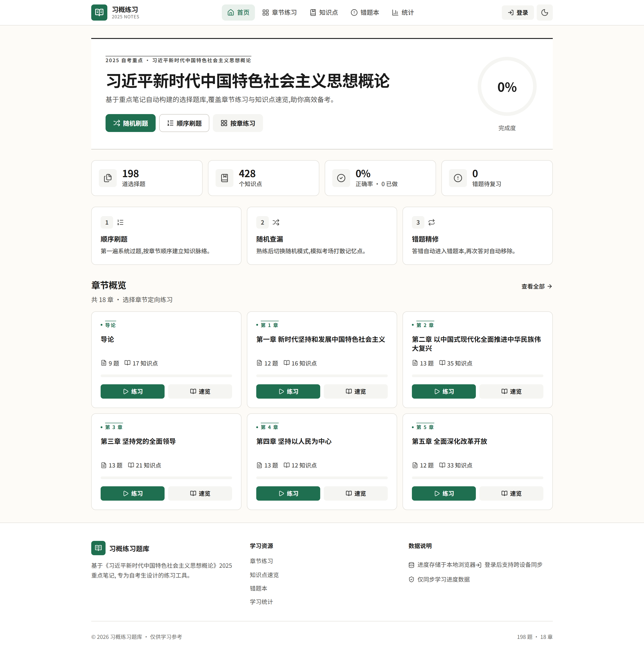This screenshot has height=659, width=644.
Task: Click the database icon beside 进度存储于本地浏览器
Action: click(x=411, y=565)
